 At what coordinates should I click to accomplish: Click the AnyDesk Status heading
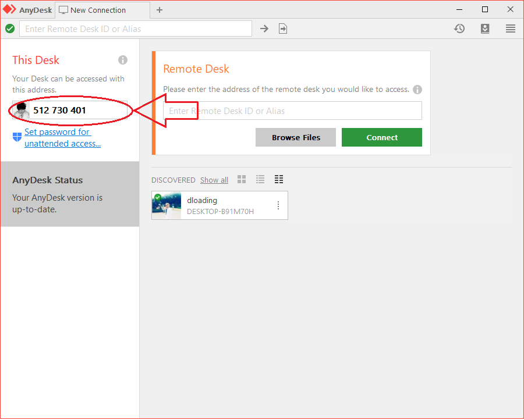[x=48, y=180]
